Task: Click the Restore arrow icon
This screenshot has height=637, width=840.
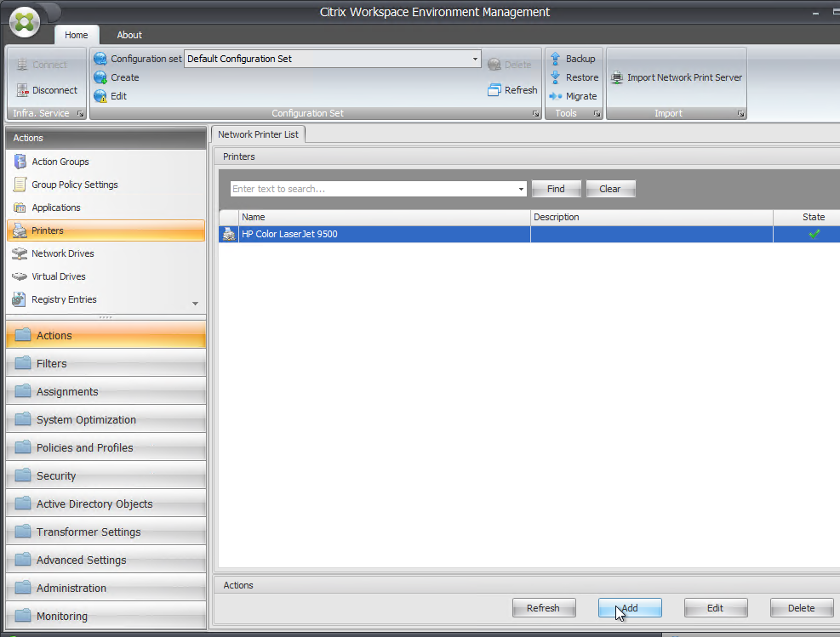Action: (556, 77)
